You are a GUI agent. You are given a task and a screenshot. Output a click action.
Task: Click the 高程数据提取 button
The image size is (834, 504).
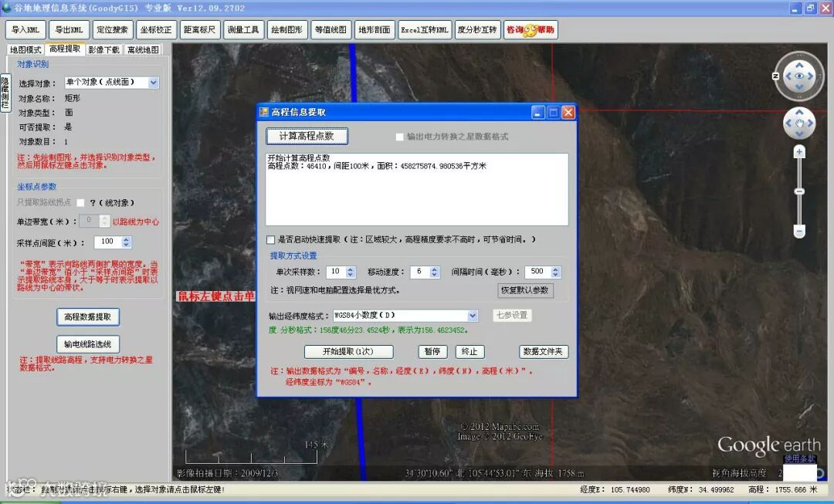click(88, 317)
